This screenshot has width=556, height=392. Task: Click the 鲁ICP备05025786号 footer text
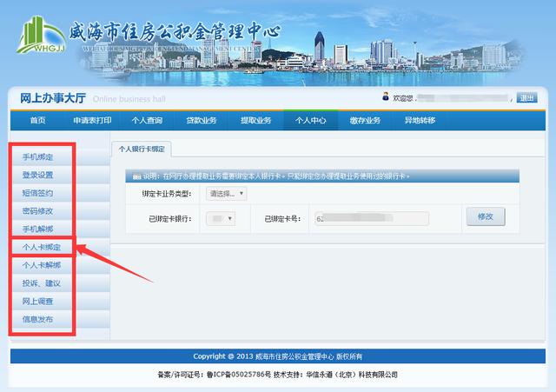coord(239,375)
